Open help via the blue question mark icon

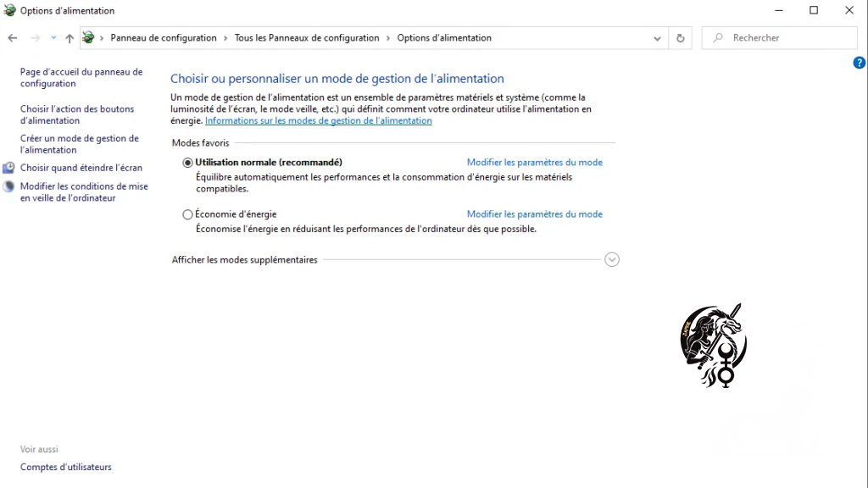coord(859,62)
